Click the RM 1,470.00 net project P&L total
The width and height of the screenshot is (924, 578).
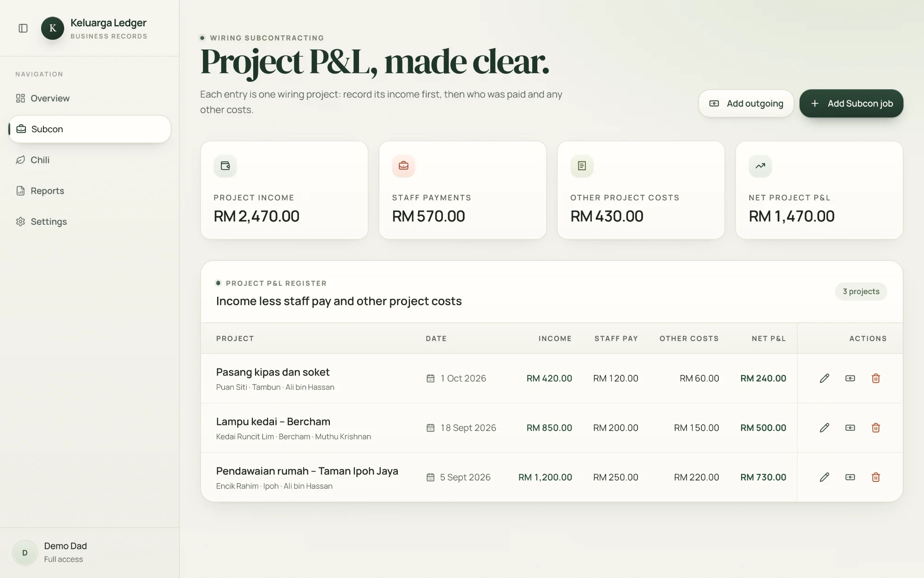(x=792, y=216)
